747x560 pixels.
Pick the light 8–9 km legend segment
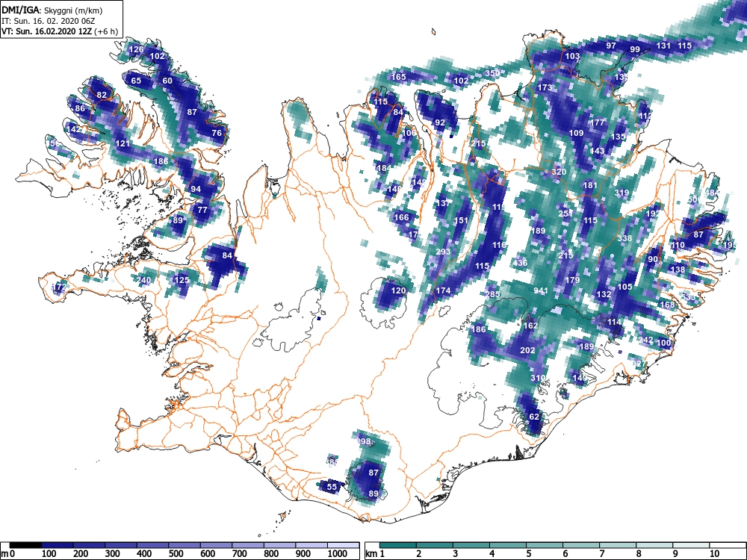point(654,545)
